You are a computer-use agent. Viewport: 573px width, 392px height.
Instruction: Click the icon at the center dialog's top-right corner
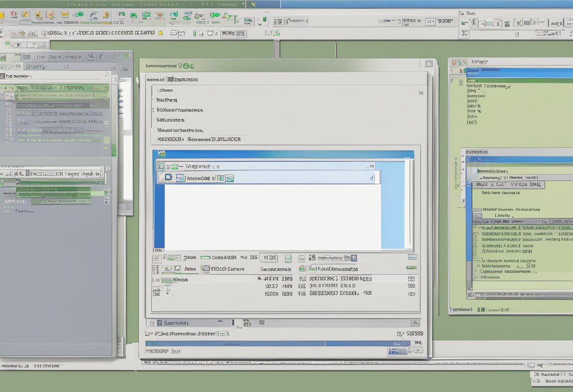(x=428, y=64)
